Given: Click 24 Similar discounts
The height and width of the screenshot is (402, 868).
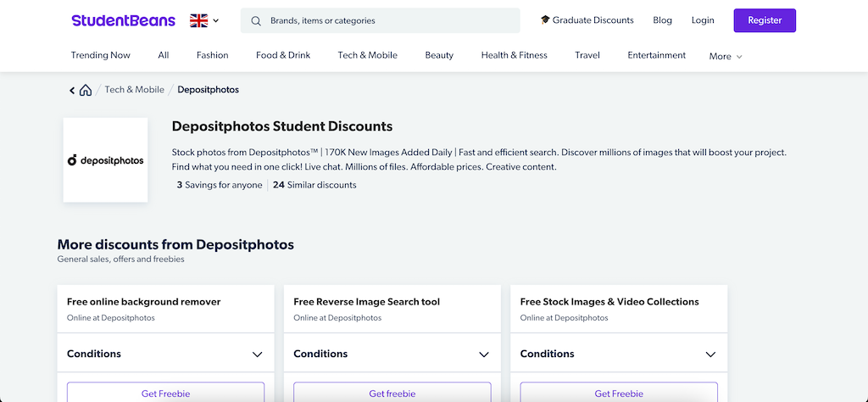Looking at the screenshot, I should pyautogui.click(x=314, y=185).
